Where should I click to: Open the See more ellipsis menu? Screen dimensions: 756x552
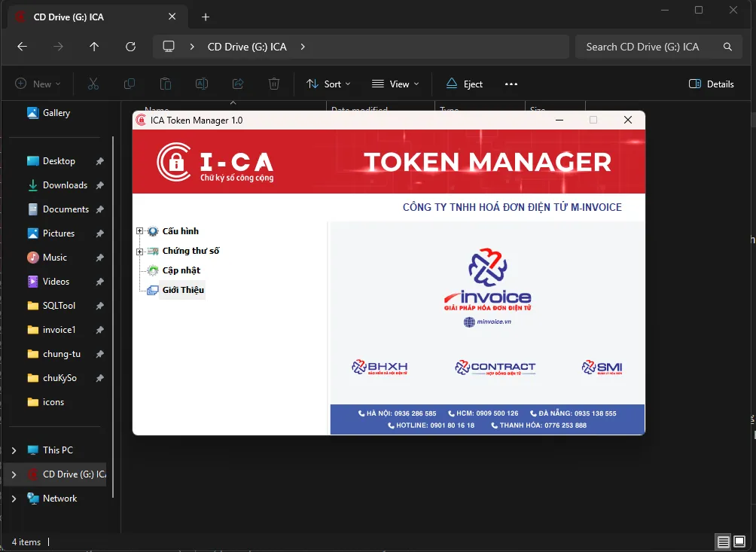point(511,84)
